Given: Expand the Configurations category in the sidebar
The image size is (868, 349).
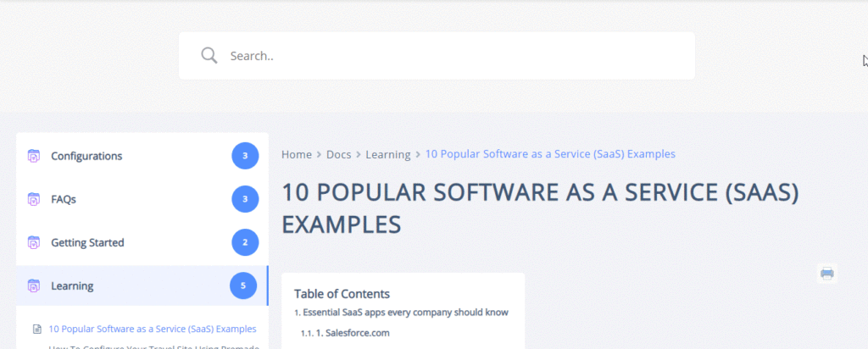Looking at the screenshot, I should [x=86, y=156].
